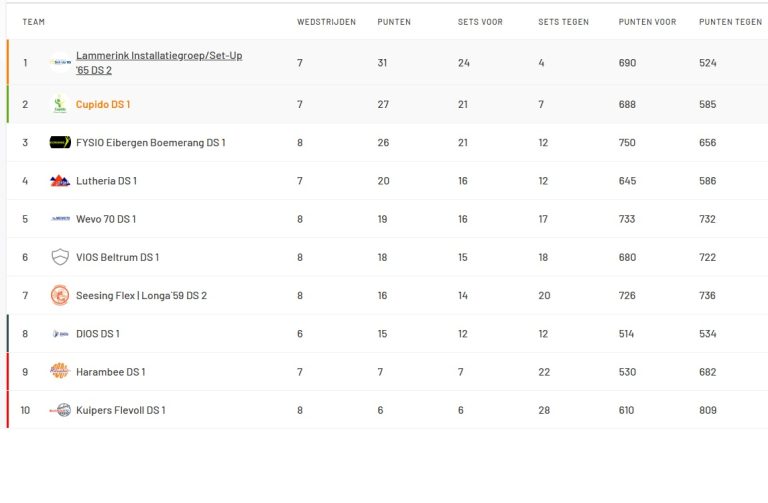This screenshot has height=503, width=768.
Task: Click the Harambee DS 1 club logo
Action: [x=60, y=371]
